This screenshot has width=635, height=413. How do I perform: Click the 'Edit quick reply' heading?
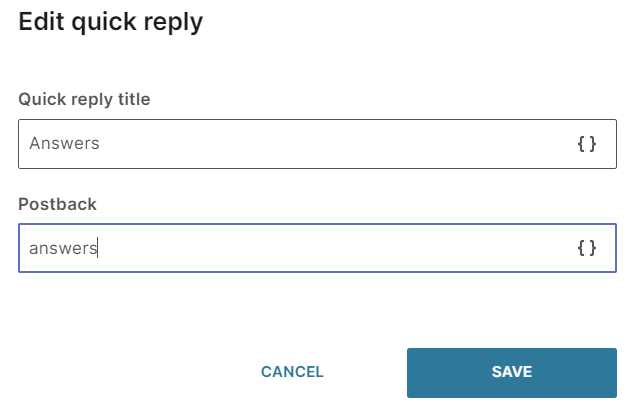coord(110,22)
